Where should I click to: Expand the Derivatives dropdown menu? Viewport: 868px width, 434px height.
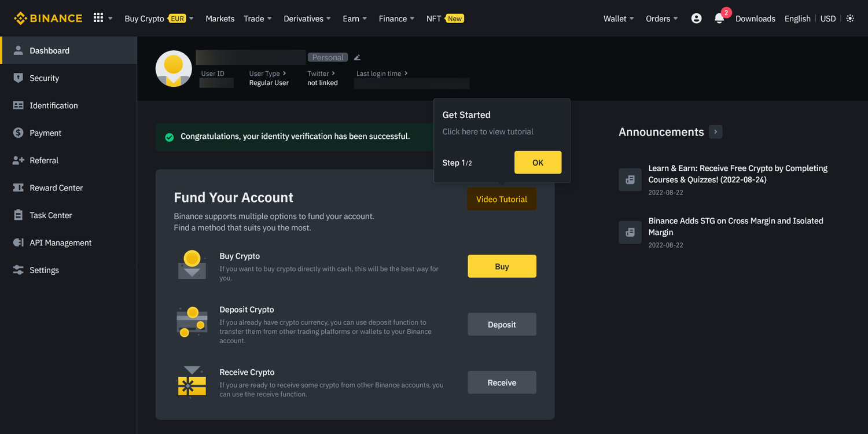[307, 19]
